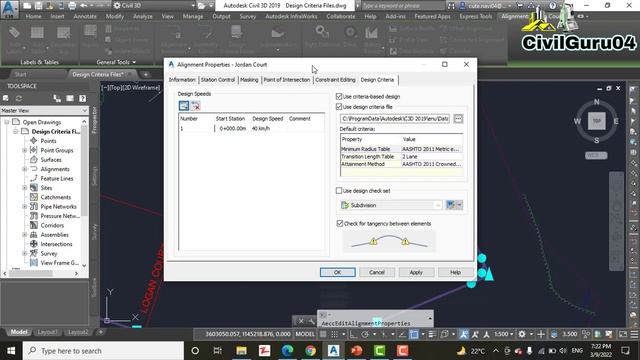Expand the Sites tree node
The width and height of the screenshot is (640, 360).
tap(24, 188)
